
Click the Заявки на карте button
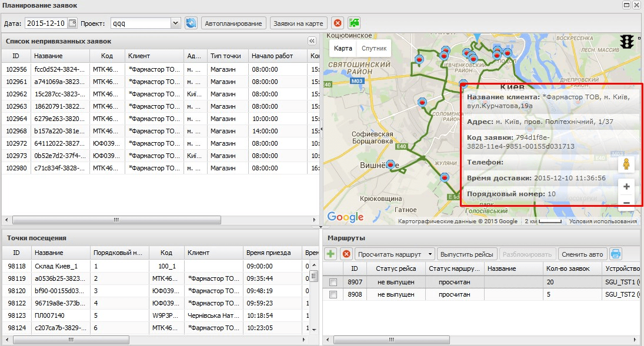coord(298,23)
